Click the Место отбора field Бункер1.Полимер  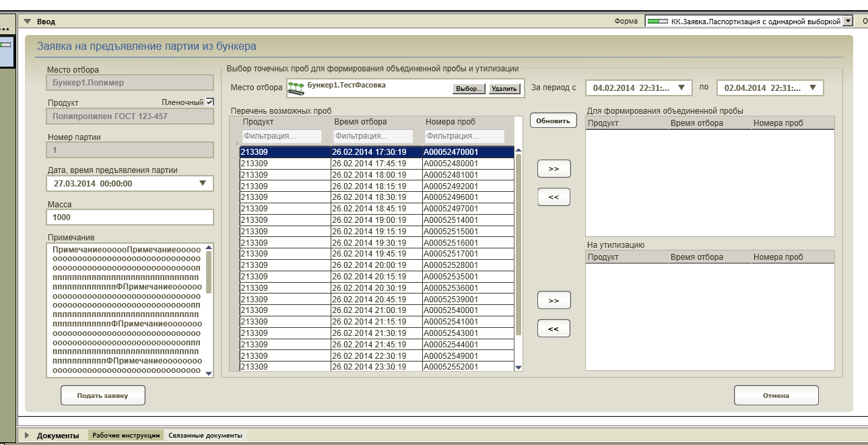(x=130, y=83)
